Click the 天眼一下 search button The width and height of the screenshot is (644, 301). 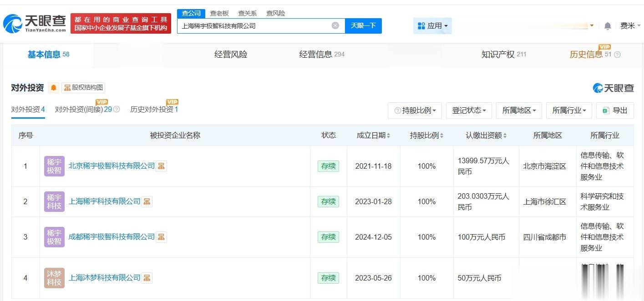(363, 26)
